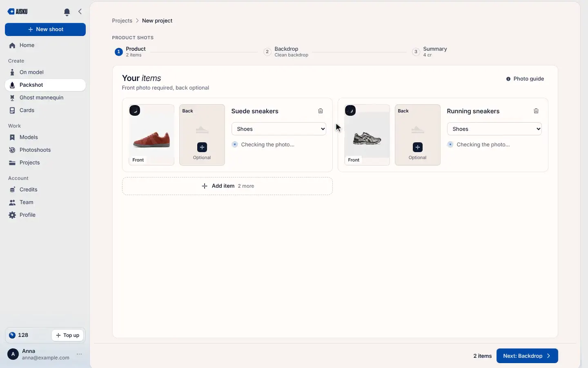Click the credits coin icon showing 128
The image size is (588, 368).
(12, 335)
